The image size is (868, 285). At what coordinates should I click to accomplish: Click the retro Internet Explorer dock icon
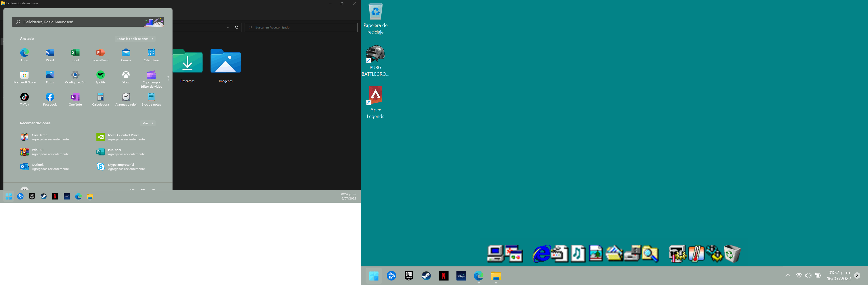(x=541, y=254)
